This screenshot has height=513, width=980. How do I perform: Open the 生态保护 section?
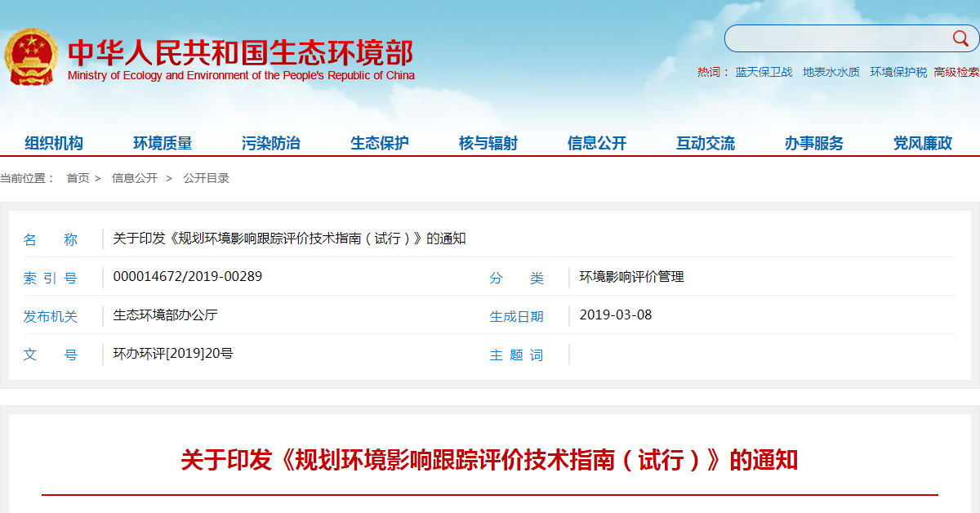tap(379, 142)
